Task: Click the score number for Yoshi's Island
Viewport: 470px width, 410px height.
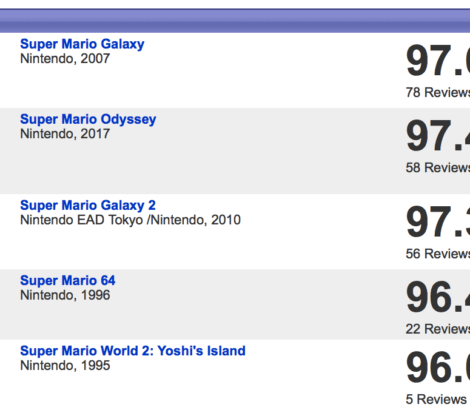Action: pyautogui.click(x=438, y=367)
